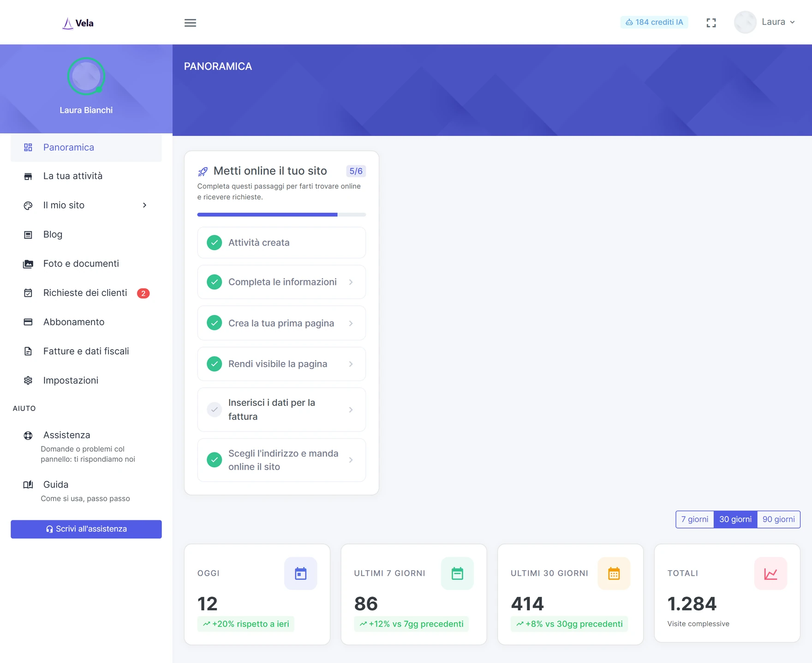812x663 pixels.
Task: Click the calendar icon on Oggi card
Action: click(300, 573)
